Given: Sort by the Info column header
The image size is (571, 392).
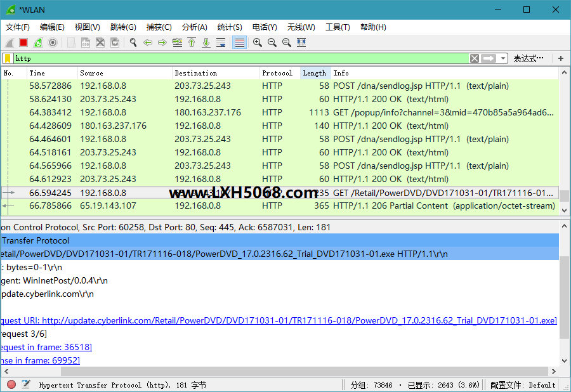Looking at the screenshot, I should pyautogui.click(x=445, y=73).
